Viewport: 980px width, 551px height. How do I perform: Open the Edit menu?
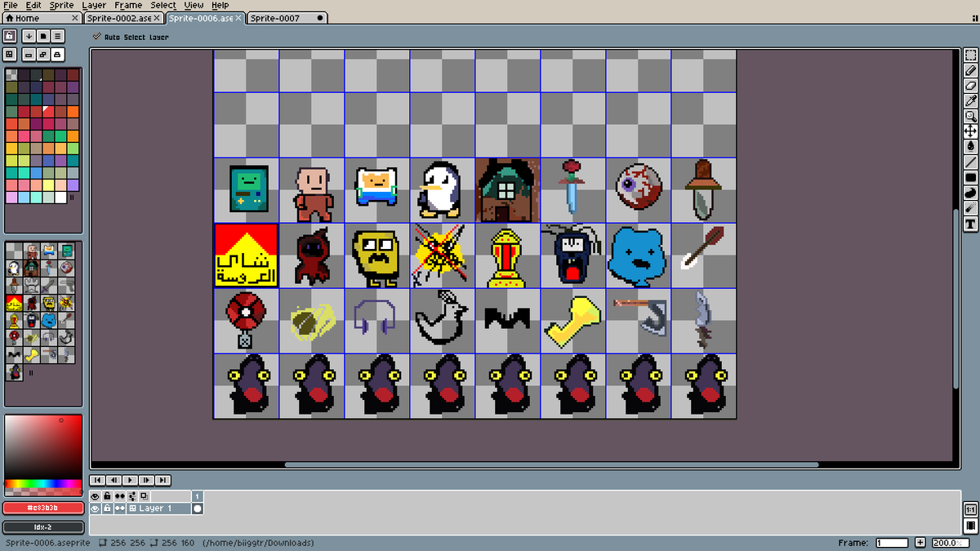33,5
